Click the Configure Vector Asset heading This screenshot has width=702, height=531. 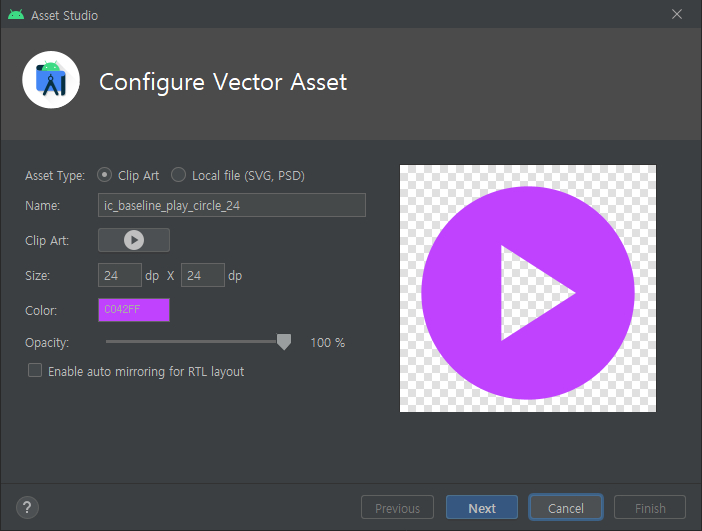point(223,82)
